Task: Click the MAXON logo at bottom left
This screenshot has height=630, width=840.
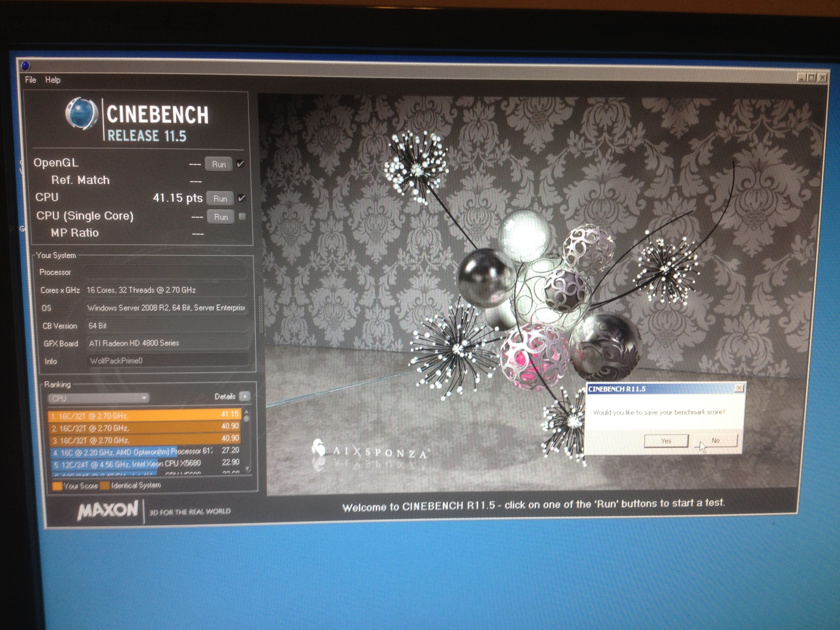Action: [x=108, y=509]
